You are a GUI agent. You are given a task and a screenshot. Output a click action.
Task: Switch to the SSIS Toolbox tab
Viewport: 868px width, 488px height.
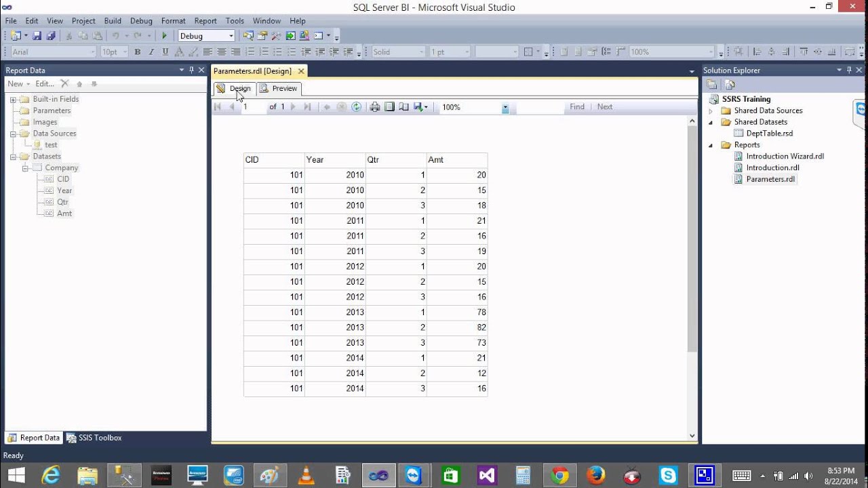click(94, 438)
